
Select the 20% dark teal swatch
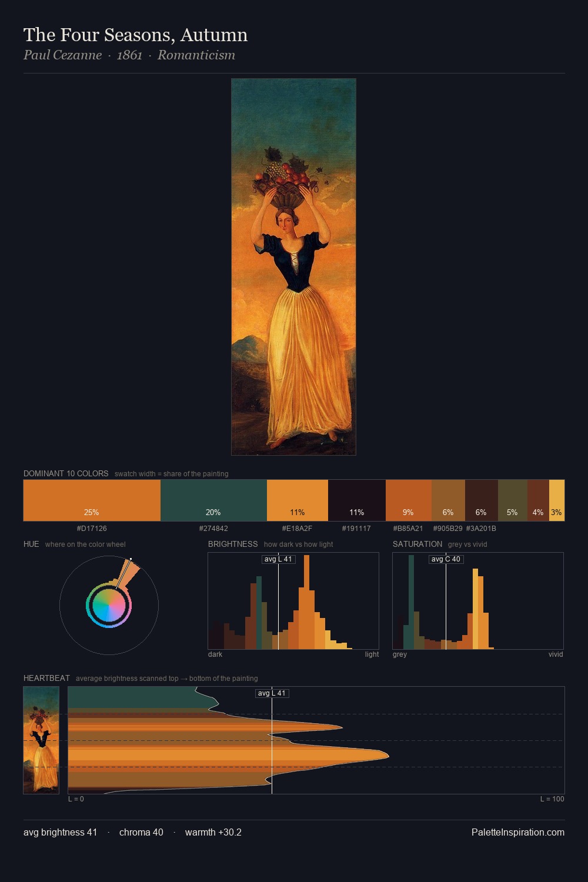[213, 500]
